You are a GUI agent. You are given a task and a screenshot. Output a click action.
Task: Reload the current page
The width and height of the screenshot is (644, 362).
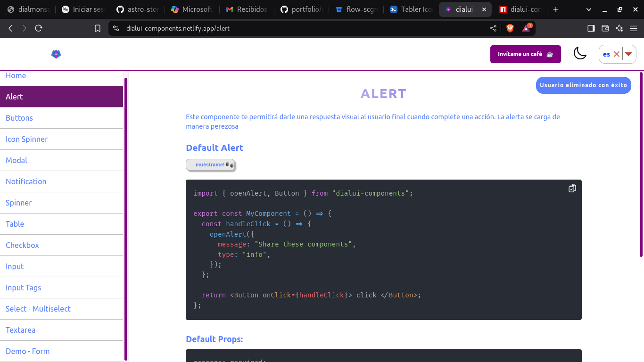click(x=39, y=28)
